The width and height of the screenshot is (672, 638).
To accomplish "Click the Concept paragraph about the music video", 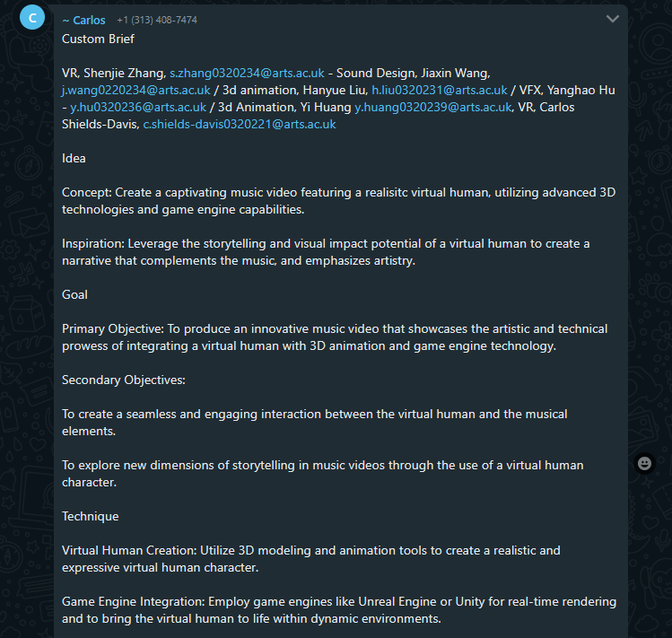I will click(x=338, y=201).
